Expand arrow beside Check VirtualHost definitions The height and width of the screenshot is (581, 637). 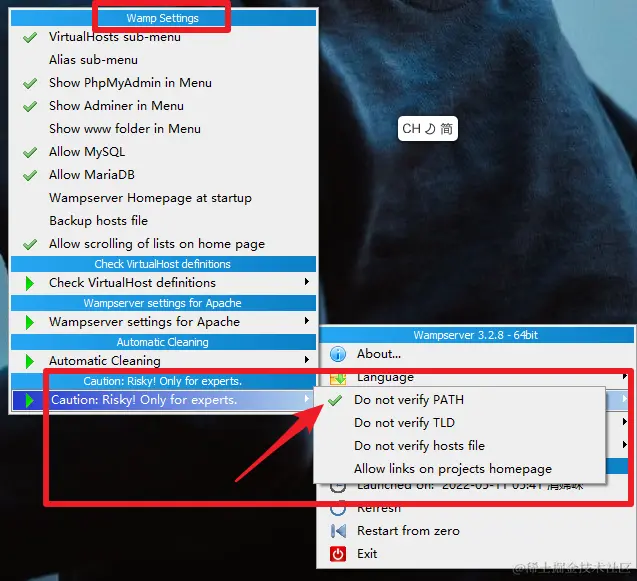pyautogui.click(x=307, y=282)
